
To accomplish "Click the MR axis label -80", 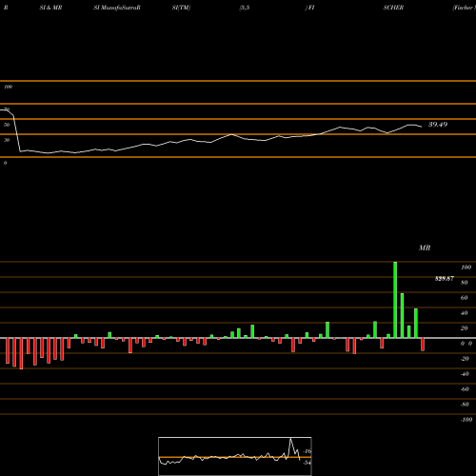I will pyautogui.click(x=465, y=405).
